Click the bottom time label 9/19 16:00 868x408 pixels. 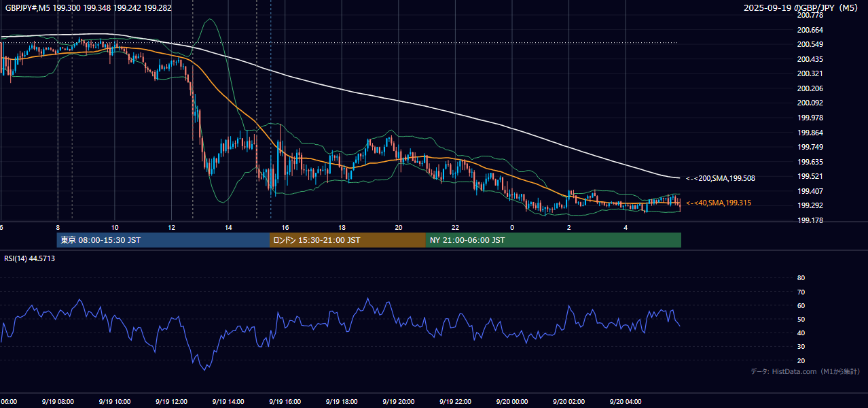click(x=285, y=401)
